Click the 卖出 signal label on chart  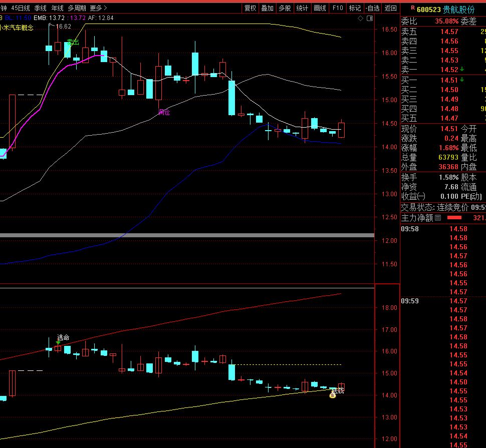pos(73,42)
